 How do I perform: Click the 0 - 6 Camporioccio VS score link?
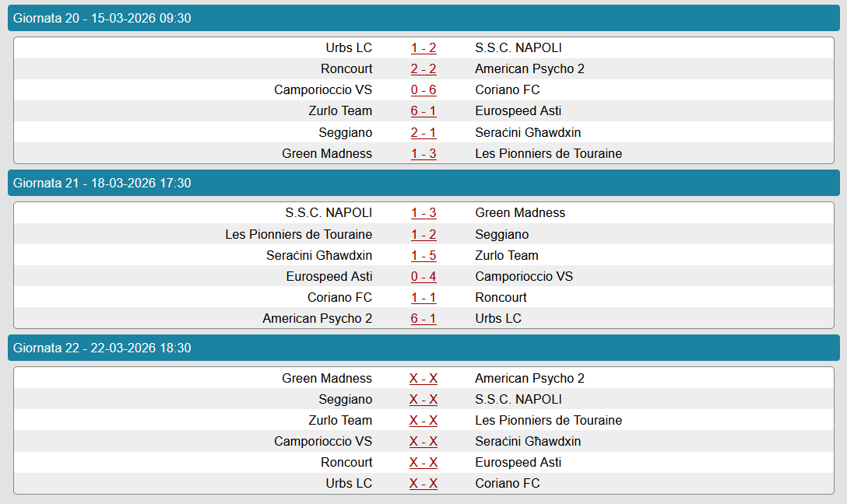coord(423,90)
